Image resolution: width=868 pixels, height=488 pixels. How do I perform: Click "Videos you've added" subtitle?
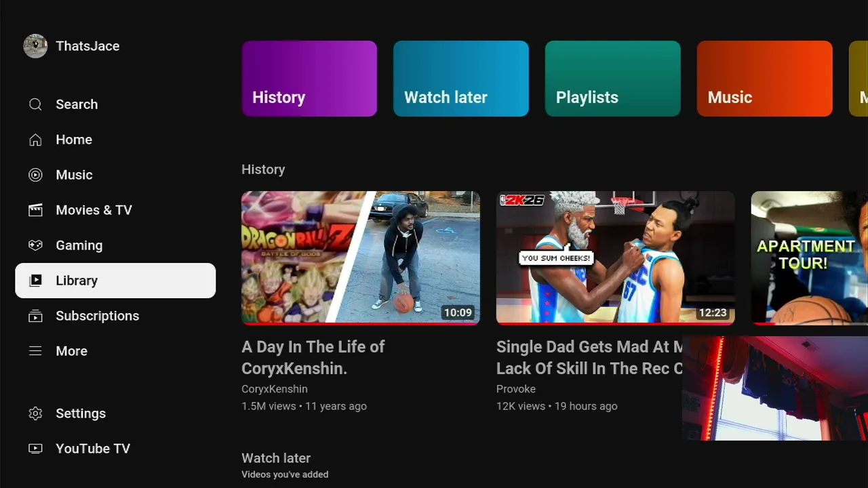point(285,474)
